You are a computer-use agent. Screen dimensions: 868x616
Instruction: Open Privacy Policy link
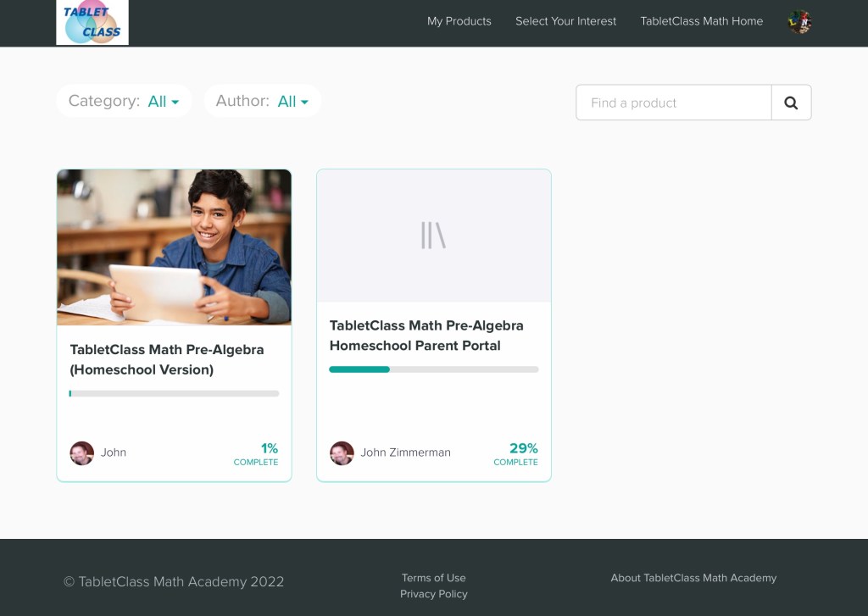[433, 594]
